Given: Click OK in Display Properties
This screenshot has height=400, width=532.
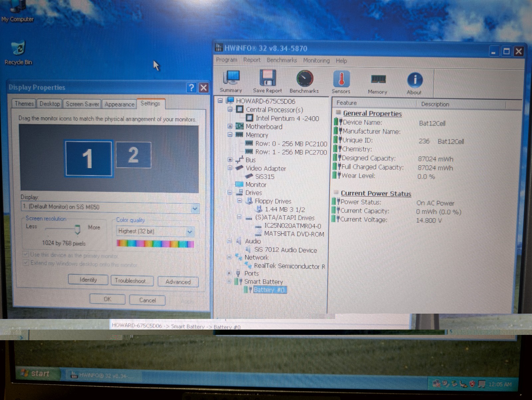Looking at the screenshot, I should (107, 299).
